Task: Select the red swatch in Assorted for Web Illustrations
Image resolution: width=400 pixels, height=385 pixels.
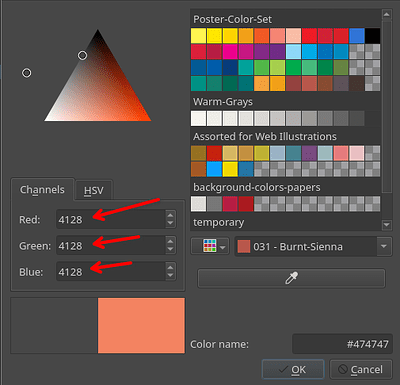Action: (x=214, y=153)
